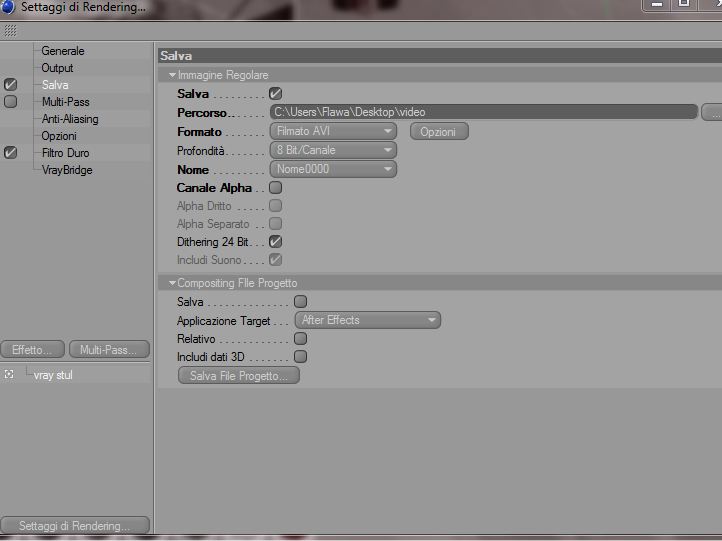Select the vray stul render preset

pyautogui.click(x=53, y=375)
